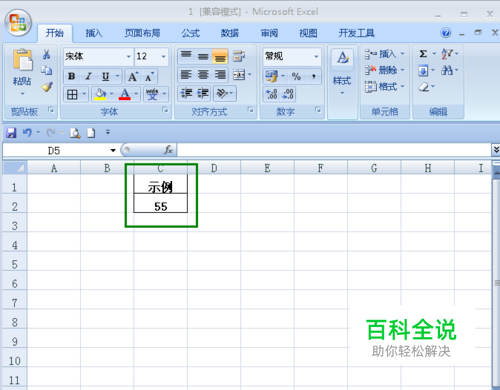
Task: Open Name Box dropdown arrow
Action: tap(113, 151)
